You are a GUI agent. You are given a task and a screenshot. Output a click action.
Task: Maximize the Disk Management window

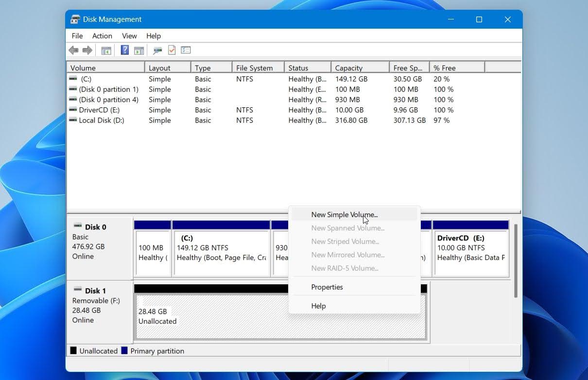479,19
